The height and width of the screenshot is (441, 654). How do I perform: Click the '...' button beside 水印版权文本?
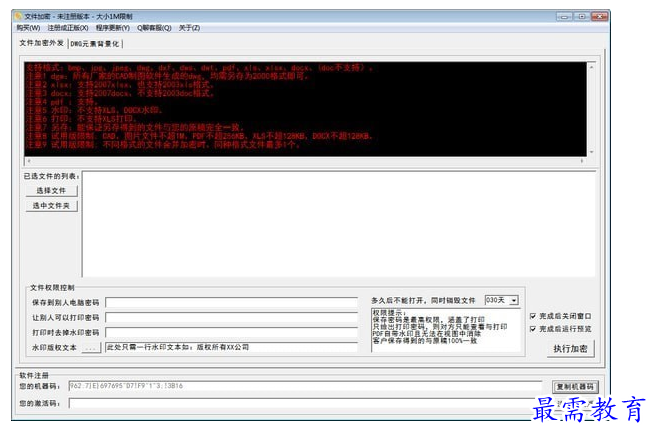tap(91, 348)
